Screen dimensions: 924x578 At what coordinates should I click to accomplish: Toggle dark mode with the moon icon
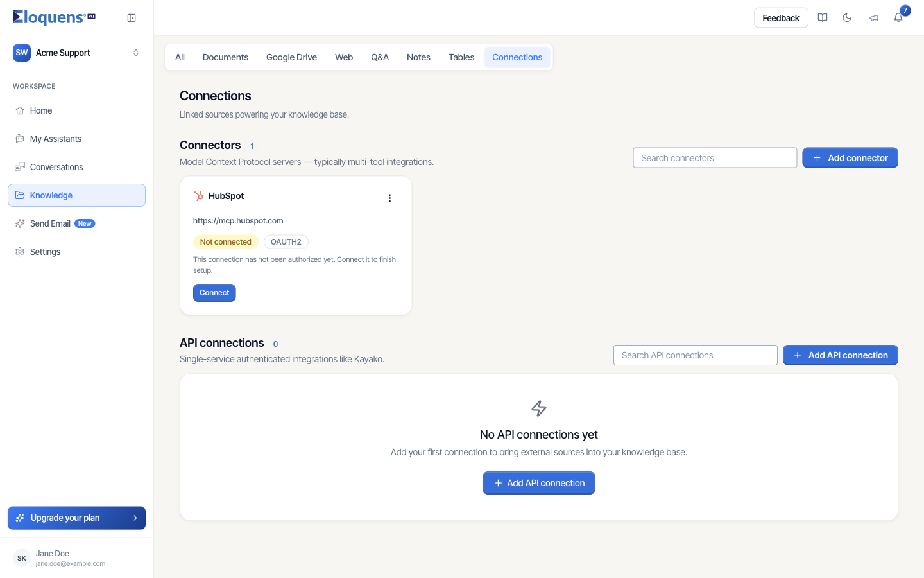click(847, 18)
